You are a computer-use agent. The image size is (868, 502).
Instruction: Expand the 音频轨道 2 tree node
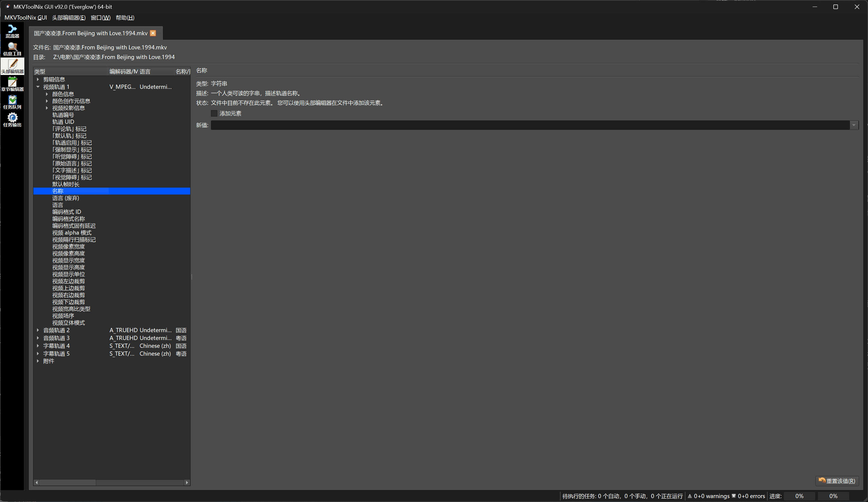(x=38, y=330)
